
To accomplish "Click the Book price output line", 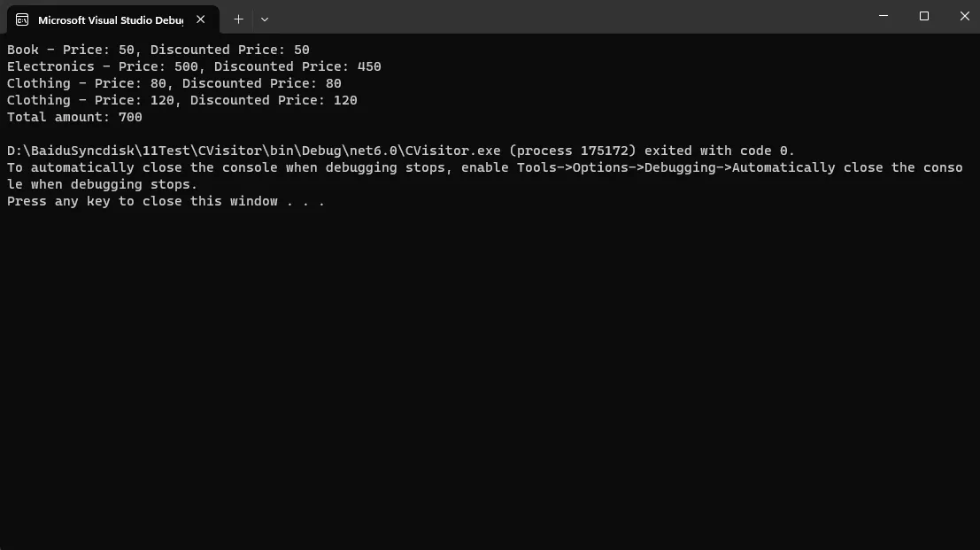I will coord(158,50).
